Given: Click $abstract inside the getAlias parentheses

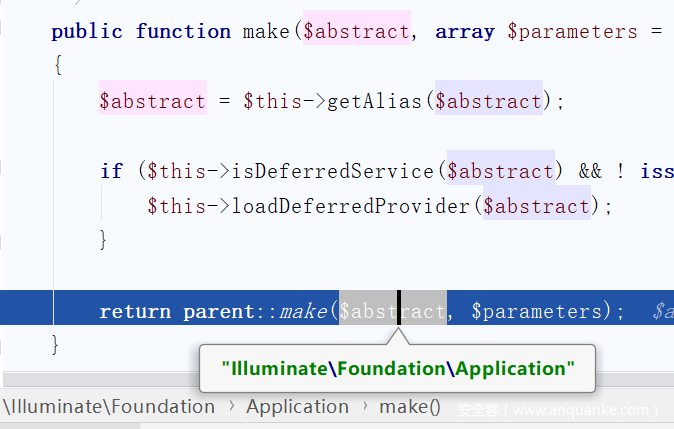Looking at the screenshot, I should [x=489, y=101].
